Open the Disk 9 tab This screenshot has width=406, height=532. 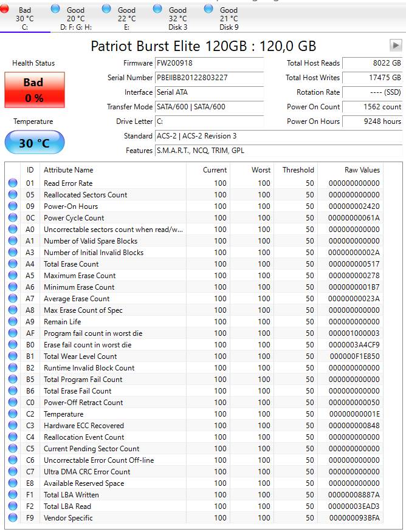pos(229,18)
